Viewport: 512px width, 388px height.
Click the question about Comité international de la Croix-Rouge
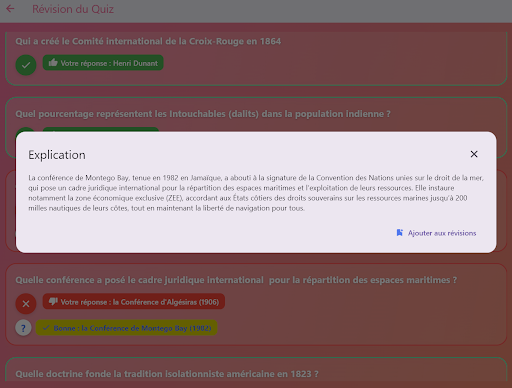point(148,41)
